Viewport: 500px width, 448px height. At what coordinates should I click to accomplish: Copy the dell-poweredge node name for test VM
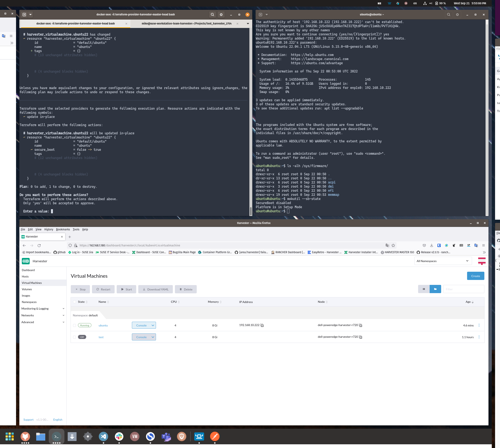coord(360,337)
